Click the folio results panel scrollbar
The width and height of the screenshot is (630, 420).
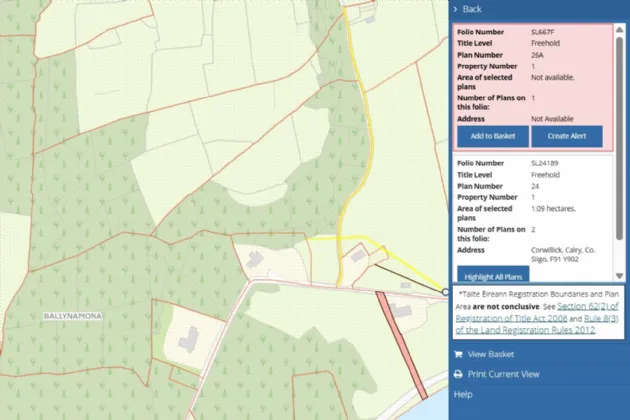(x=620, y=100)
